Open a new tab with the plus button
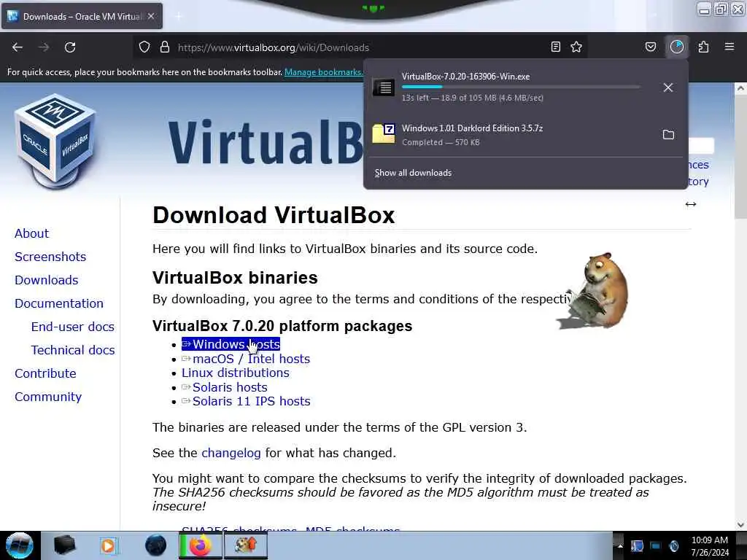Image resolution: width=747 pixels, height=560 pixels. [x=178, y=16]
